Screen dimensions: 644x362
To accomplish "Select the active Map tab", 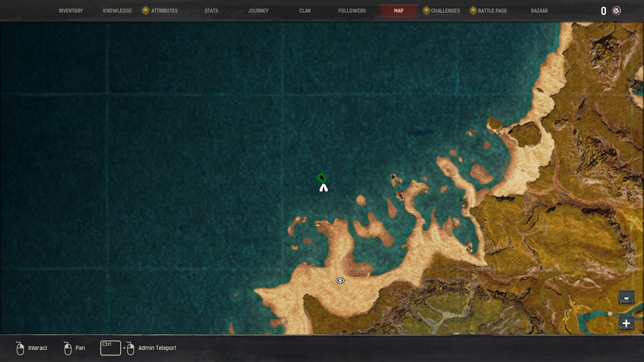I will pyautogui.click(x=399, y=11).
